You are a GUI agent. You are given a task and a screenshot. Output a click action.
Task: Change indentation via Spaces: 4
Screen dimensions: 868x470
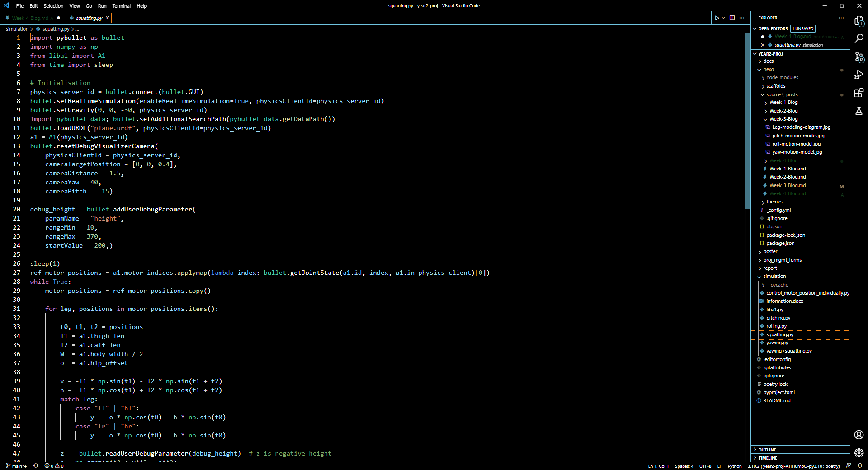pos(684,466)
